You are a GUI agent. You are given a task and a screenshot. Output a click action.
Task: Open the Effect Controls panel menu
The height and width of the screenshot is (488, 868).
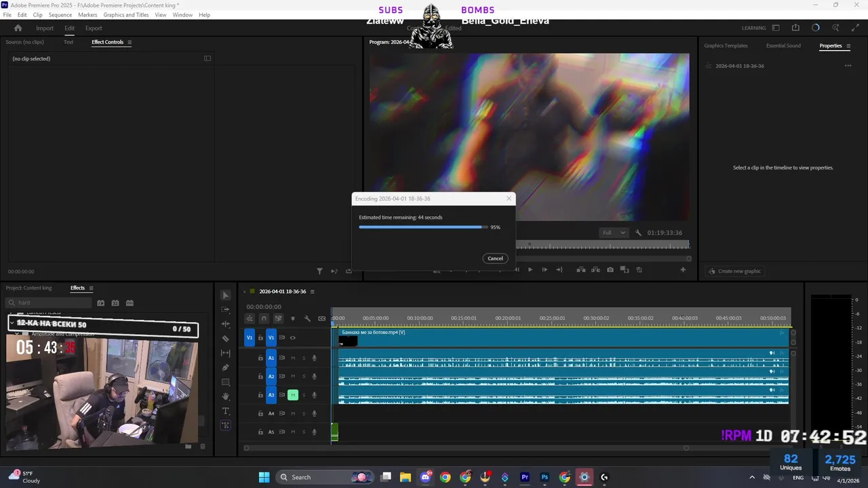click(x=130, y=42)
